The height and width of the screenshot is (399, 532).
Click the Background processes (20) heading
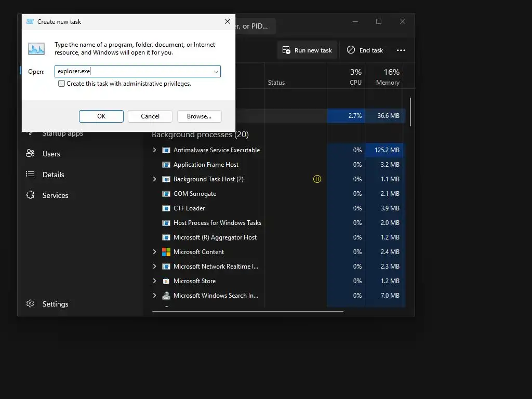pyautogui.click(x=200, y=135)
